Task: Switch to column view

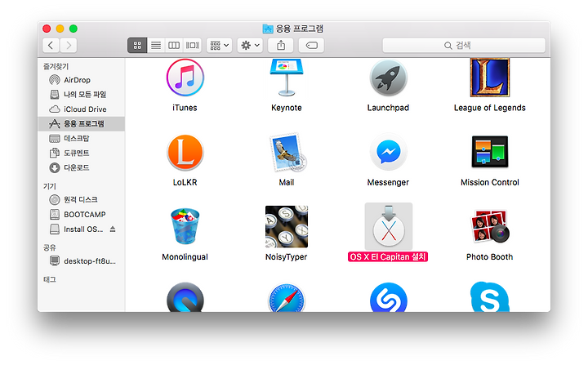Action: click(x=174, y=46)
